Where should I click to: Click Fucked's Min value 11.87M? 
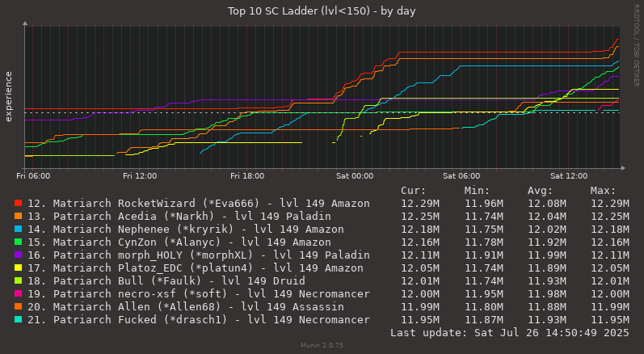point(484,319)
